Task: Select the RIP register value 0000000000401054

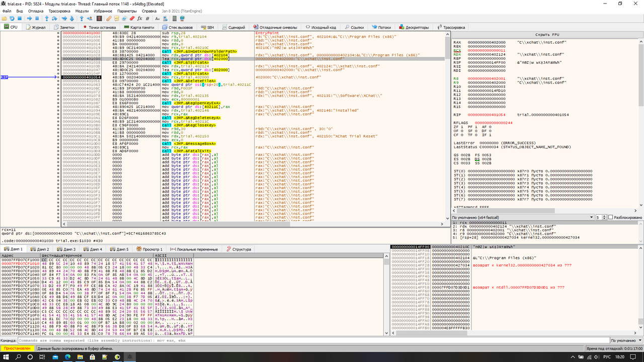Action: 487,115
